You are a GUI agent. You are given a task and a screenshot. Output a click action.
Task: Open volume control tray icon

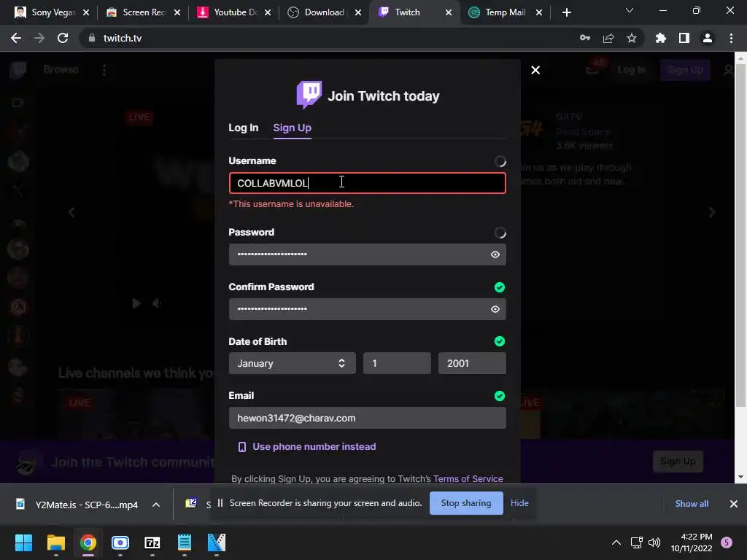[654, 542]
